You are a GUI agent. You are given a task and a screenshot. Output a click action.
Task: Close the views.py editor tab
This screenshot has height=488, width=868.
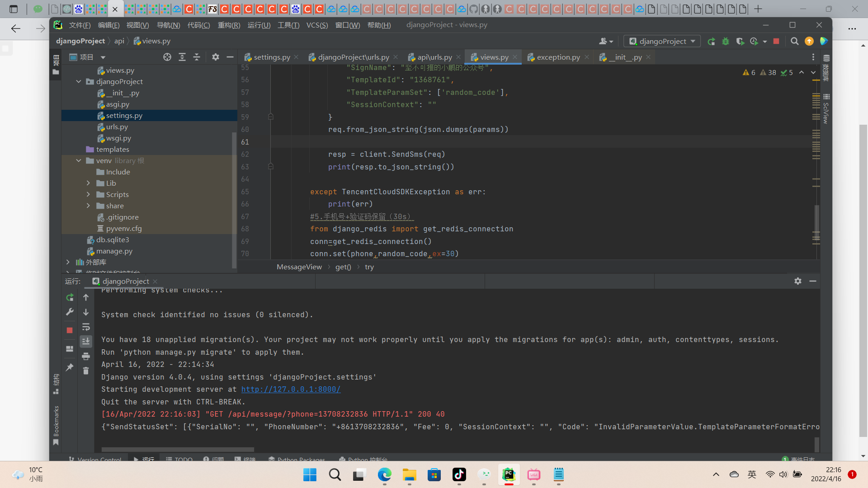click(515, 57)
